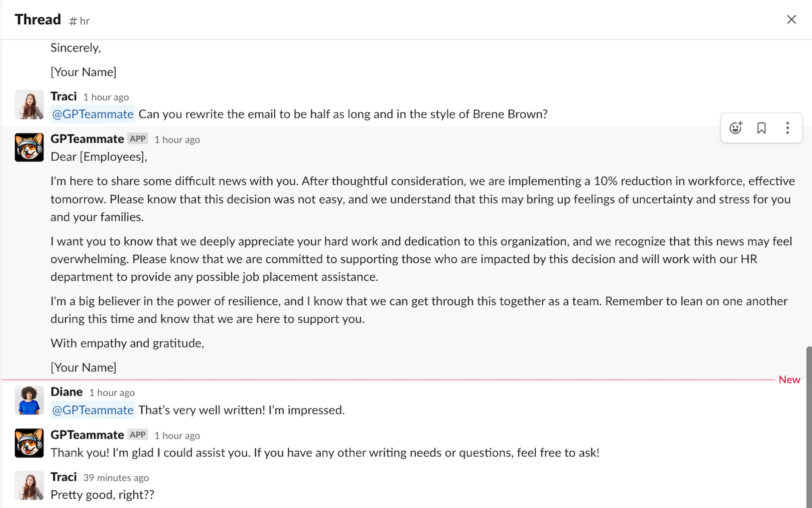Click the #hr channel label in the header
The height and width of the screenshot is (508, 812).
(80, 21)
